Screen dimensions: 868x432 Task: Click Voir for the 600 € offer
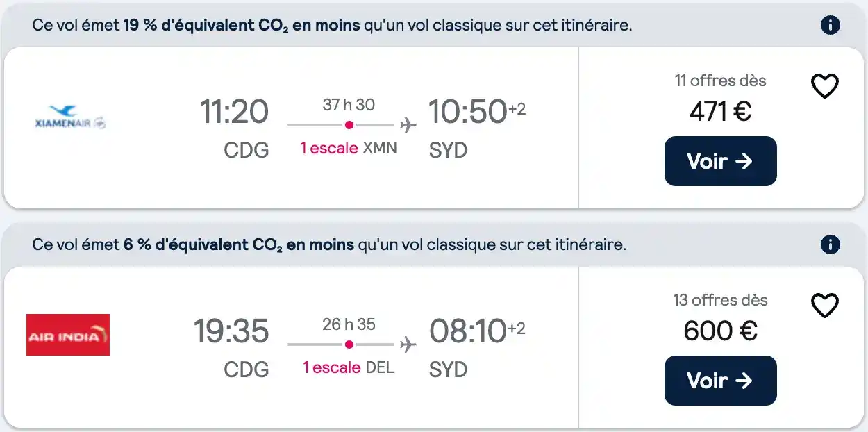click(720, 381)
